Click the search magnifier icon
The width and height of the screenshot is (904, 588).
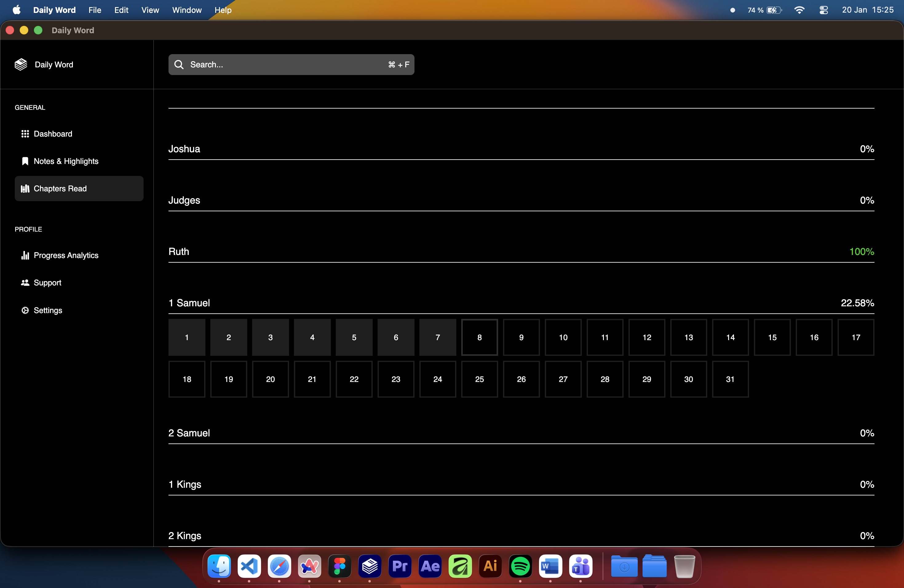pyautogui.click(x=179, y=65)
